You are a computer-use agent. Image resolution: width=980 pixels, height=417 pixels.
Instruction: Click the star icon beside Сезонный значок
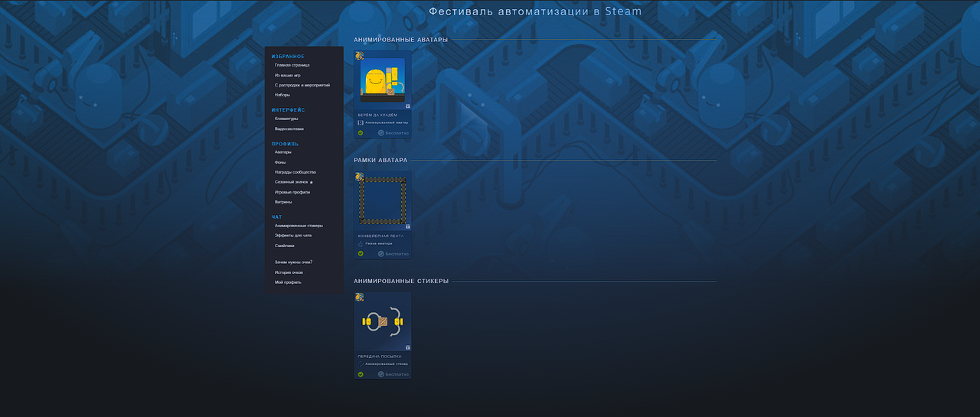pos(312,182)
